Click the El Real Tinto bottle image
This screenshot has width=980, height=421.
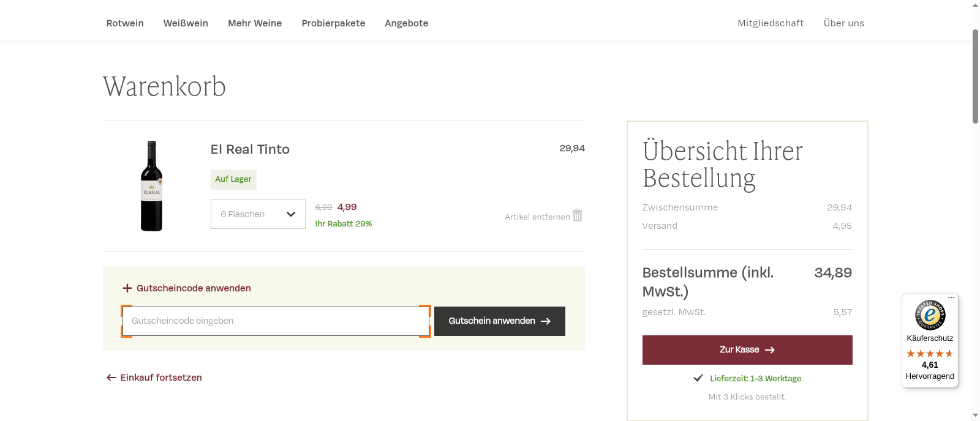152,185
